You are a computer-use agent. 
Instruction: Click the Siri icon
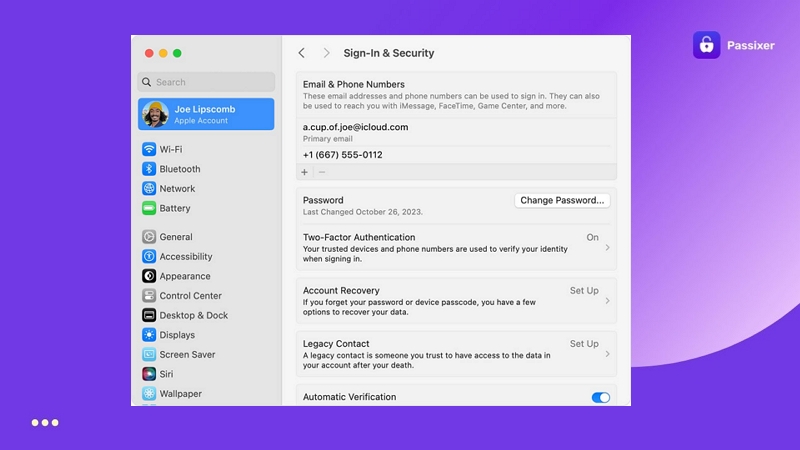click(x=149, y=374)
